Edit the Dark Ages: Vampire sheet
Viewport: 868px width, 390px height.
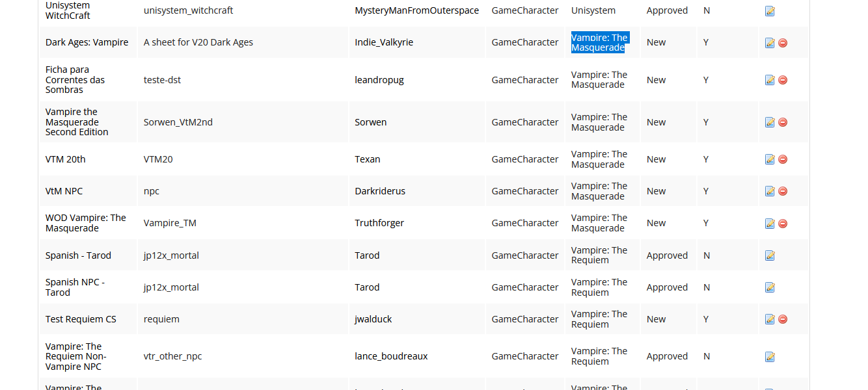pos(770,43)
